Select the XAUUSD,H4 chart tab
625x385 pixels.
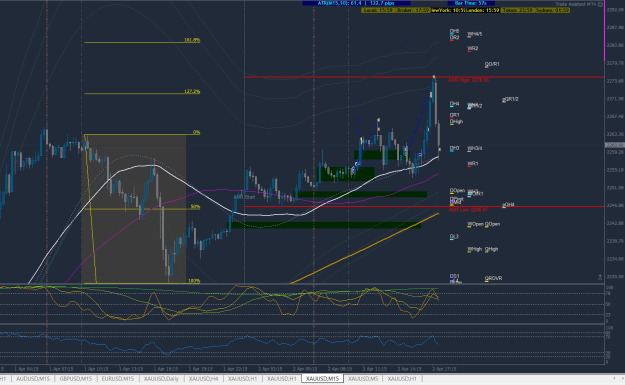coord(203,379)
